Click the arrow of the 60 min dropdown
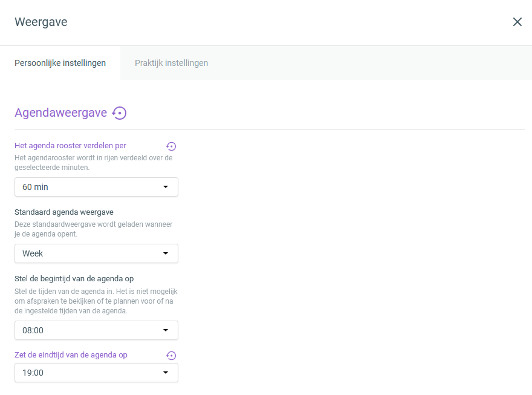 [x=166, y=187]
